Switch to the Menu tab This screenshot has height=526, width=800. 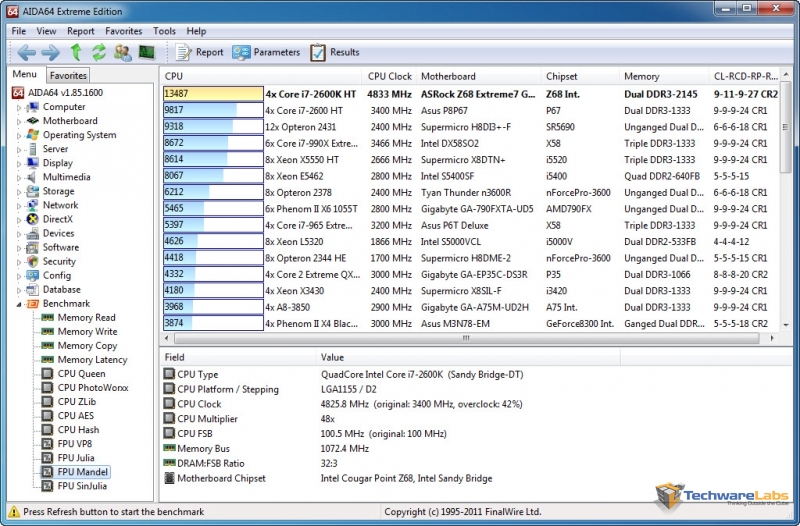[x=24, y=74]
